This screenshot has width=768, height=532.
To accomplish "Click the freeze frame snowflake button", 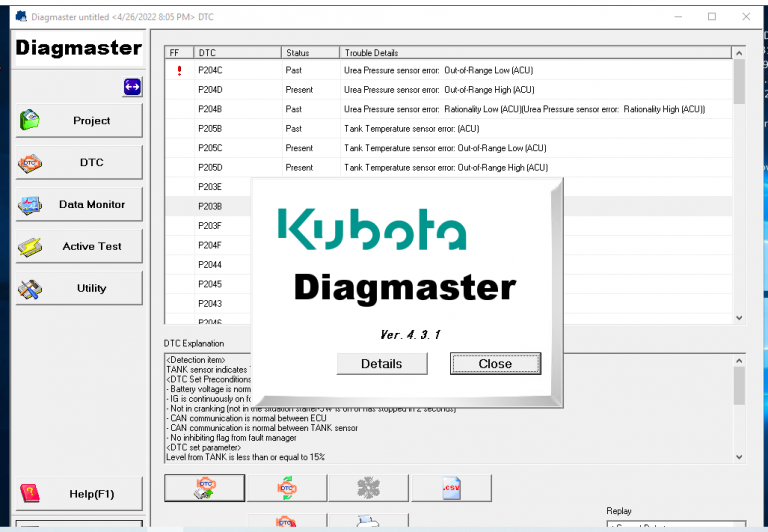I will 368,488.
